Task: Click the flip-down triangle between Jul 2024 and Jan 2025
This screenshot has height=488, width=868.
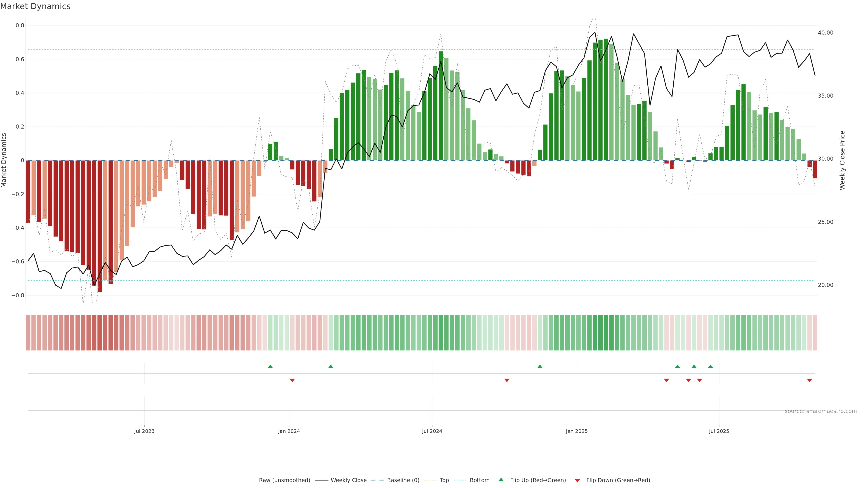Action: pyautogui.click(x=507, y=380)
